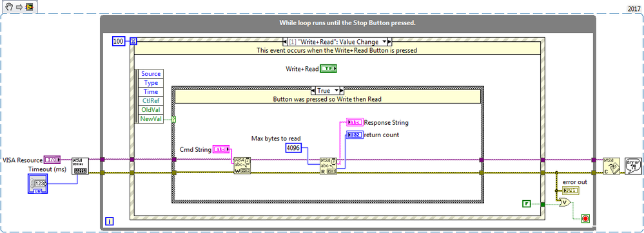644x233 pixels.
Task: Go to next event case arrow
Action: point(390,41)
